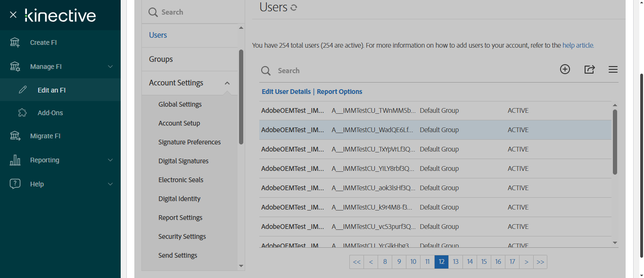Collapse the Manage FI section chevron
This screenshot has height=278, width=644.
coord(110,67)
